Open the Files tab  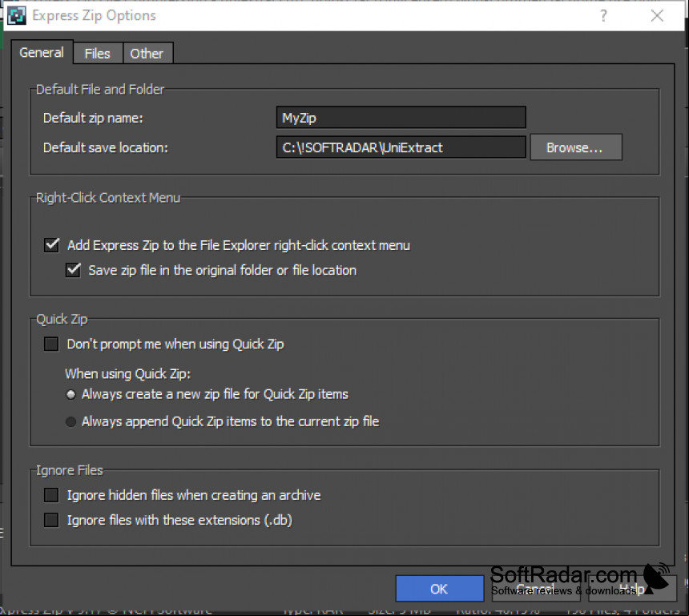tap(98, 54)
